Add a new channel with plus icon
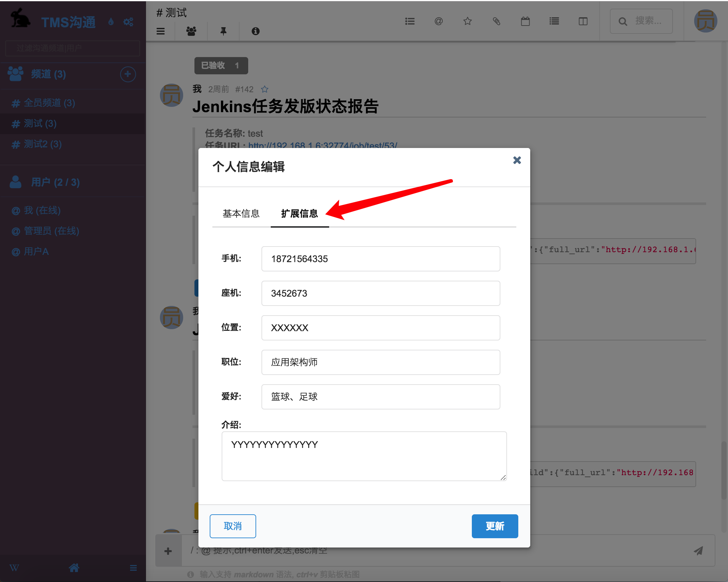The height and width of the screenshot is (582, 728). pos(128,74)
